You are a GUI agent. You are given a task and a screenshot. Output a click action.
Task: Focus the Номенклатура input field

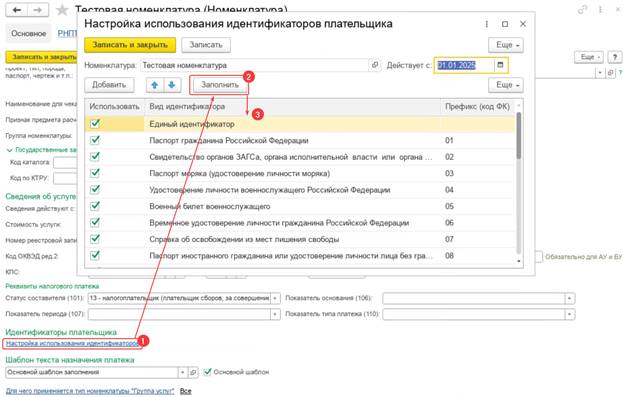255,65
